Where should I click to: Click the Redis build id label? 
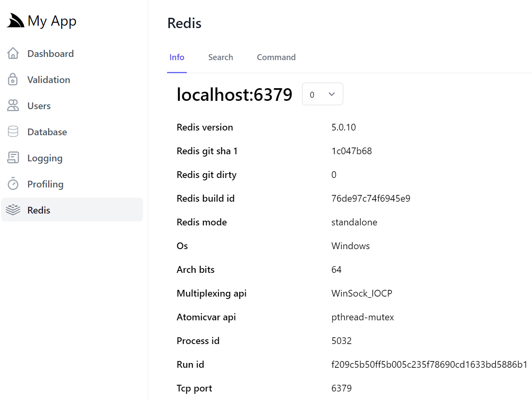[205, 199]
